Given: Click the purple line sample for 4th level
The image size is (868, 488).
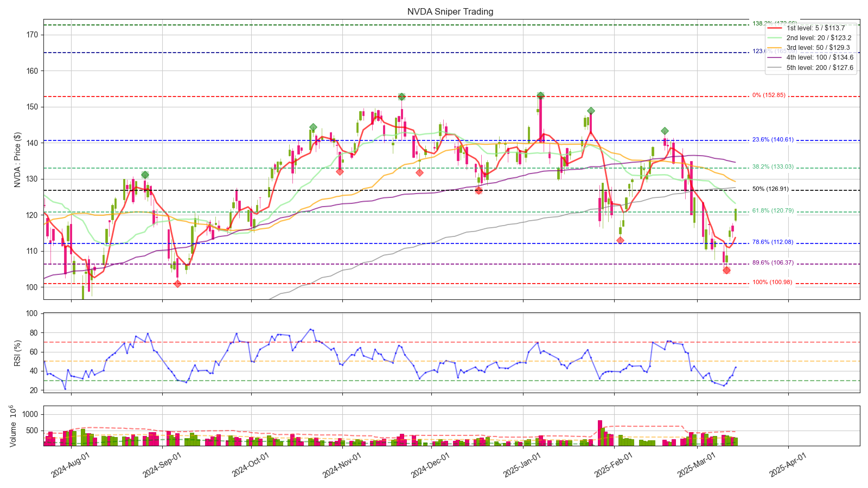Looking at the screenshot, I should click(x=775, y=57).
